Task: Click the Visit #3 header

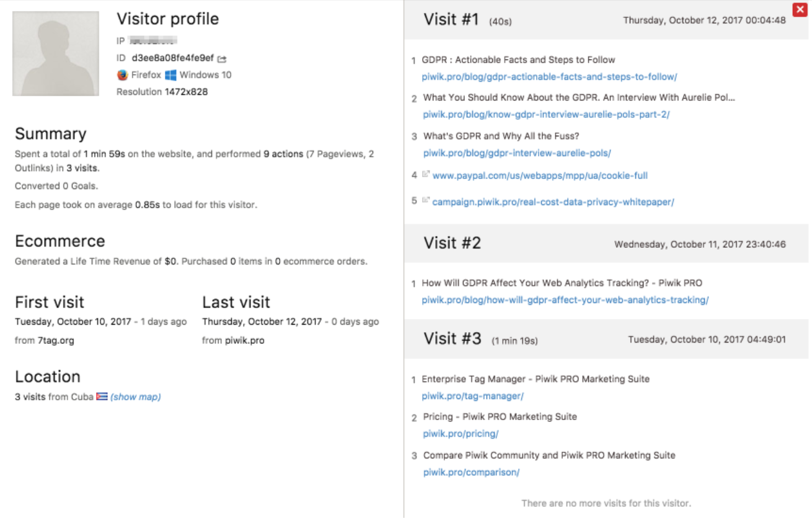Action: click(x=606, y=339)
